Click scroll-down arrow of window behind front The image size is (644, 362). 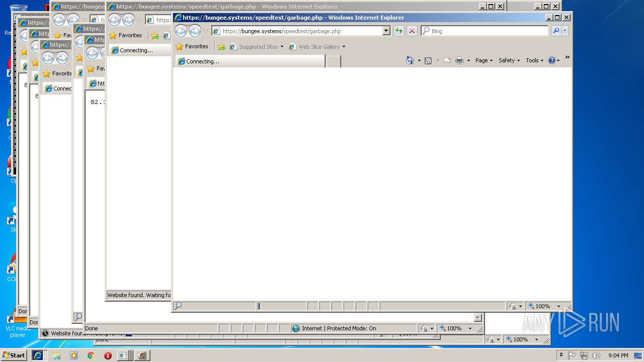(x=478, y=318)
